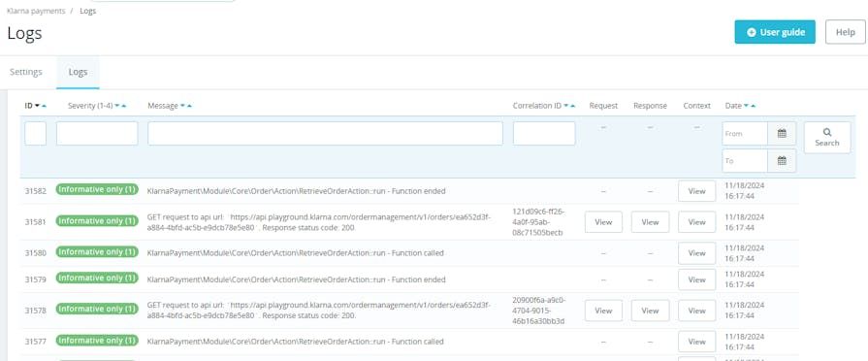The height and width of the screenshot is (361, 868).
Task: View request for log 31578
Action: click(x=603, y=311)
